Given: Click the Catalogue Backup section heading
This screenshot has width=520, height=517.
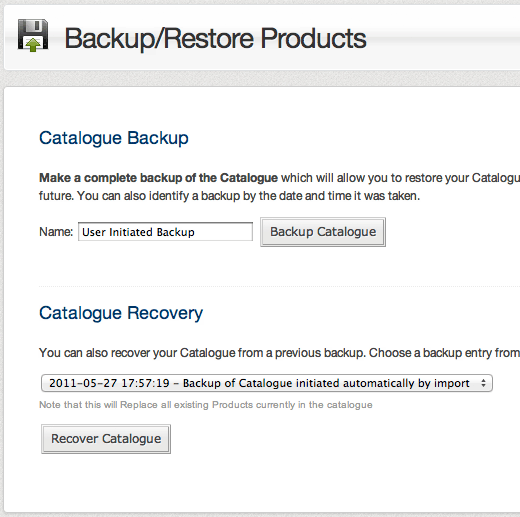Looking at the screenshot, I should click(114, 138).
